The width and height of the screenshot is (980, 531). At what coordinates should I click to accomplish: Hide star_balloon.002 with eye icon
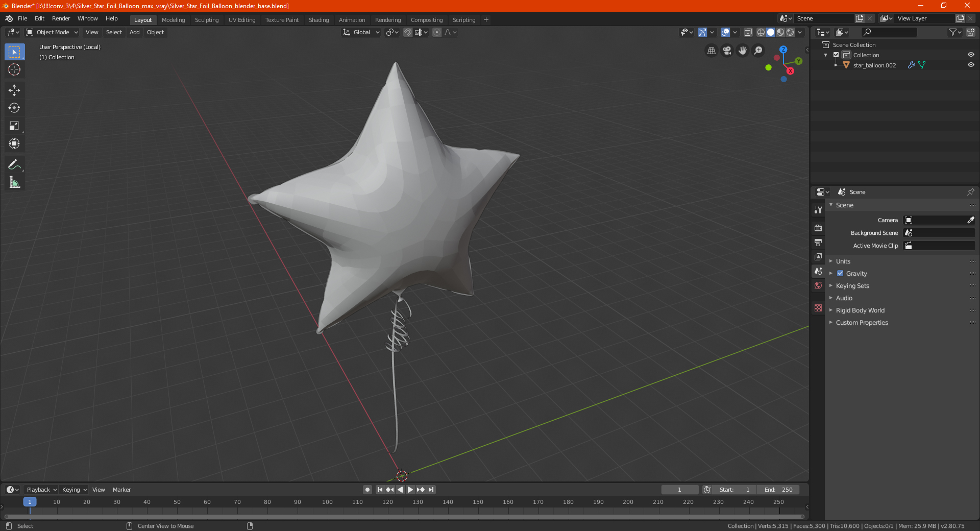tap(971, 65)
